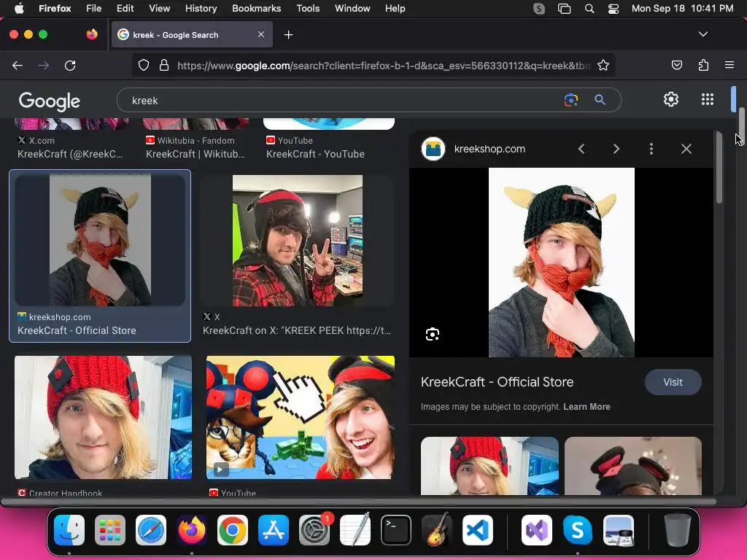The width and height of the screenshot is (747, 560).
Task: Visit the KreekCraft Official Store page
Action: [673, 382]
